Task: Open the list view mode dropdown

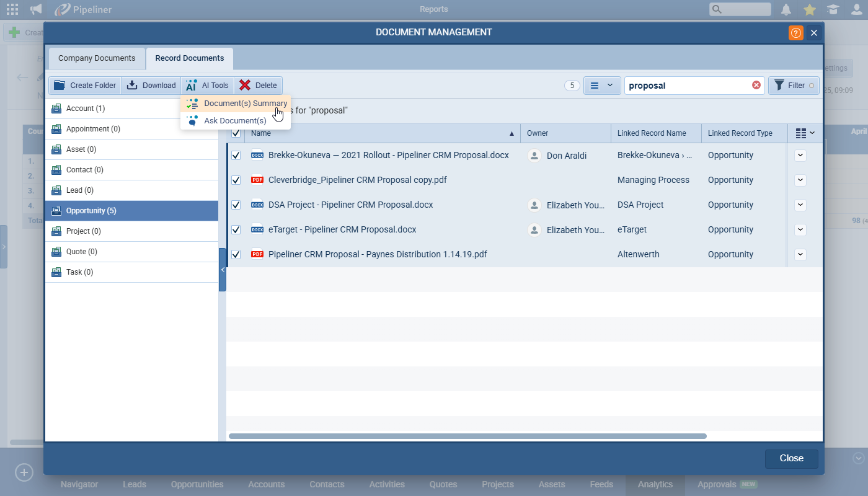Action: click(x=601, y=86)
